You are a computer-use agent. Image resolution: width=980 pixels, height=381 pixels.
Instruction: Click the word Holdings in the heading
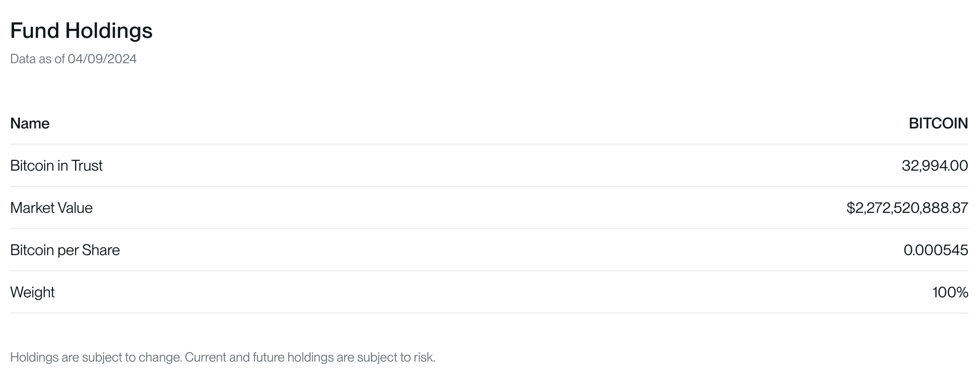click(x=109, y=31)
